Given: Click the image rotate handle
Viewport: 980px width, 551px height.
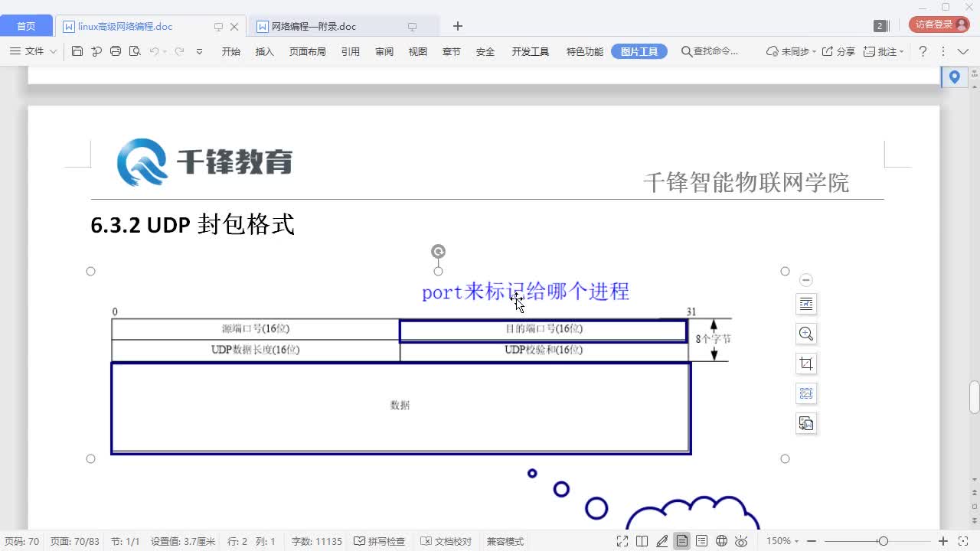Looking at the screenshot, I should (x=438, y=251).
